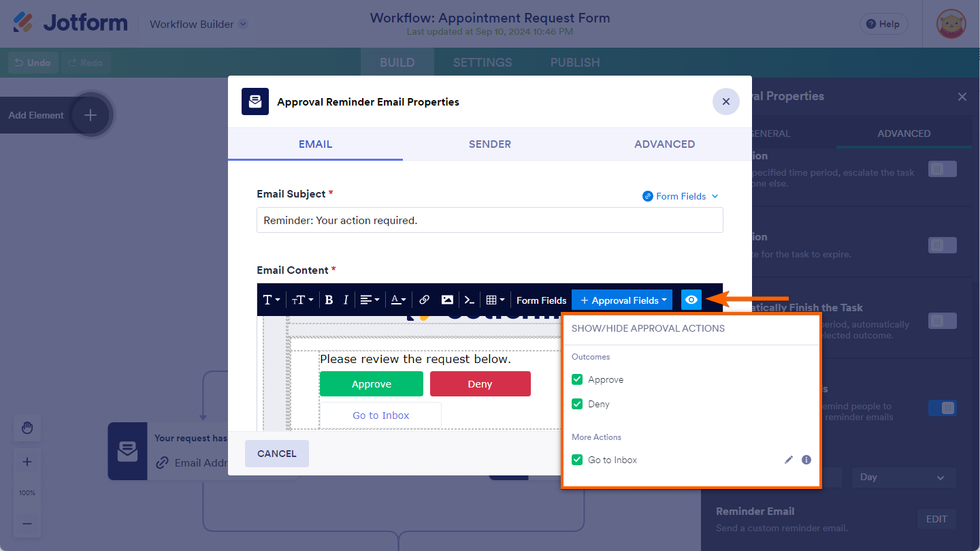980x551 pixels.
Task: Enable Automatically Finish the Task switch
Action: pos(943,321)
